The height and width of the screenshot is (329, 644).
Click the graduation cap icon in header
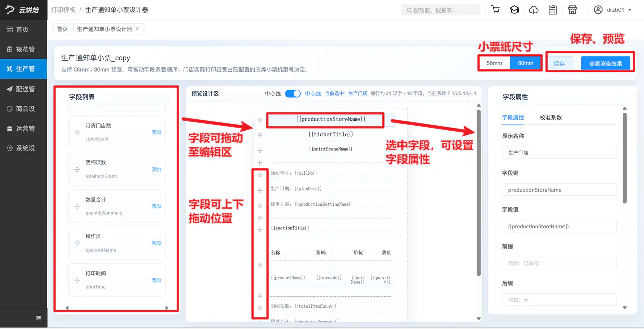click(x=514, y=10)
